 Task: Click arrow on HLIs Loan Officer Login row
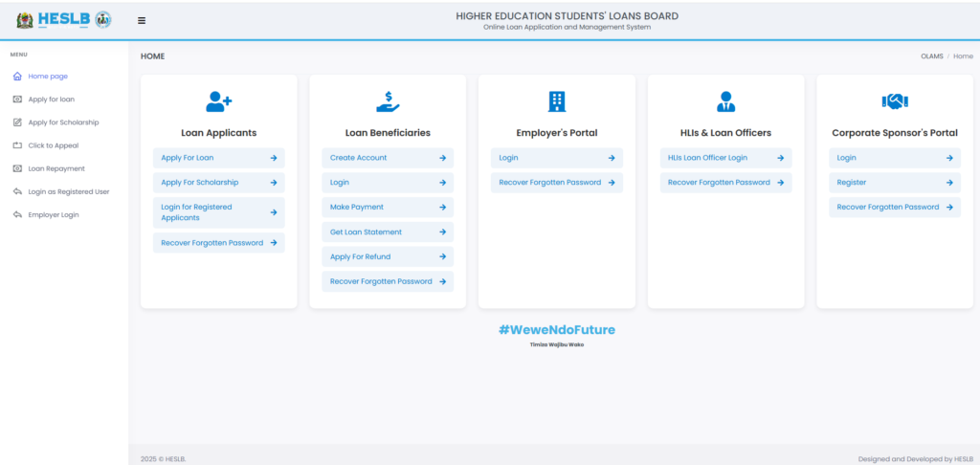coord(781,158)
